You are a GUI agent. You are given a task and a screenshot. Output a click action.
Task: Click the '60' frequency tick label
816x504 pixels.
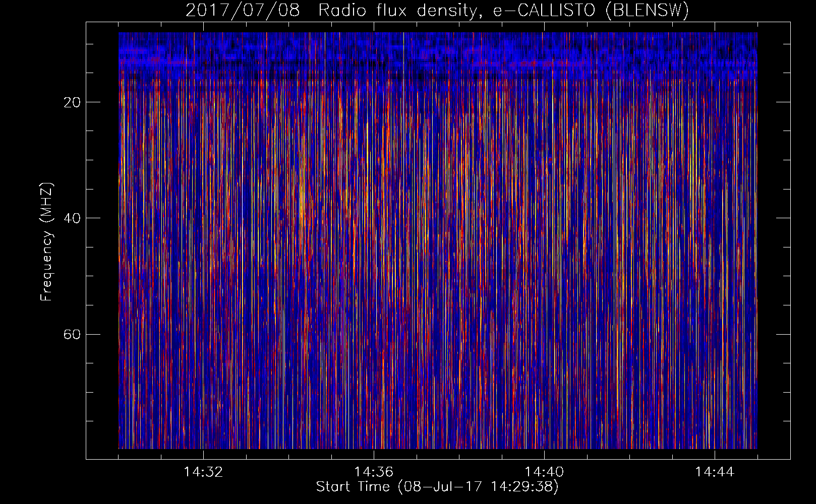click(x=72, y=334)
